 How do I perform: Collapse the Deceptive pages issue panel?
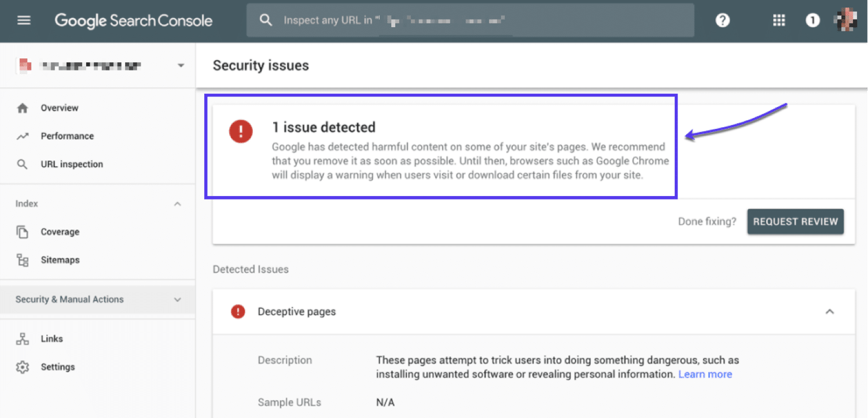coord(830,311)
